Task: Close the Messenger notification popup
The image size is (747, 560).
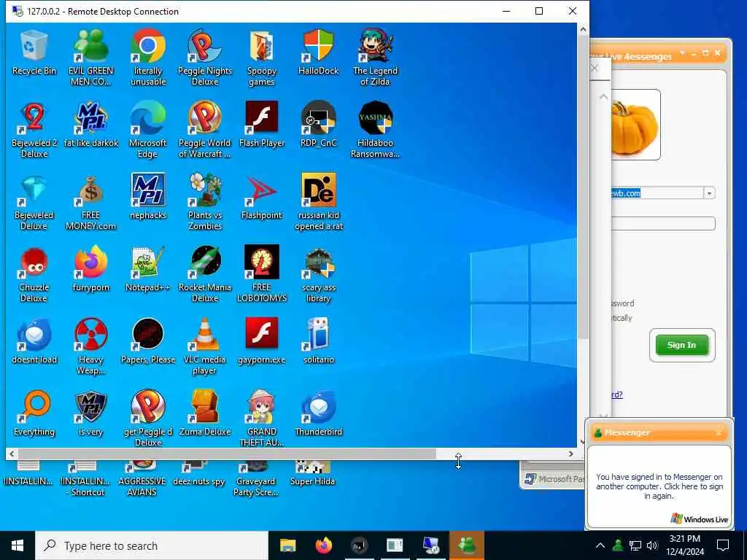Action: coord(719,432)
